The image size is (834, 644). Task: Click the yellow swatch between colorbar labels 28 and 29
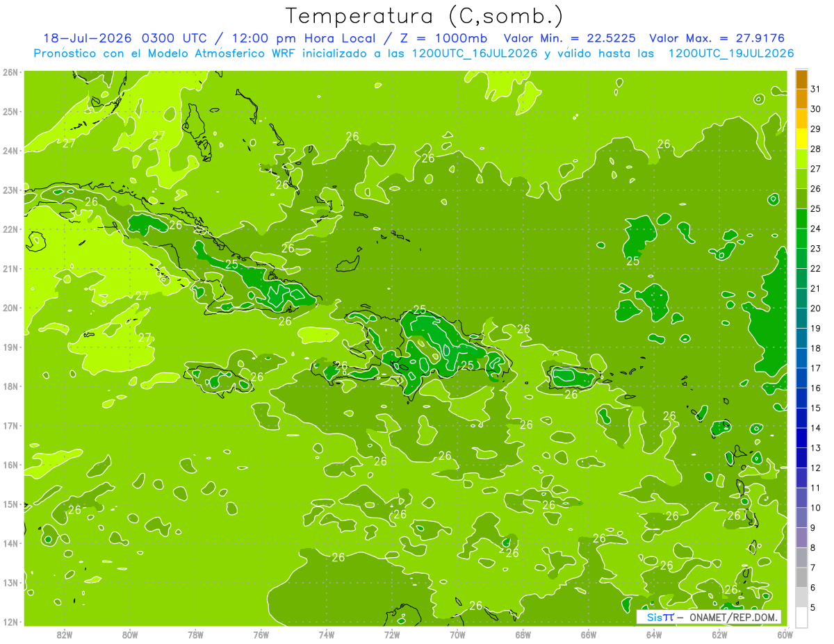click(801, 140)
